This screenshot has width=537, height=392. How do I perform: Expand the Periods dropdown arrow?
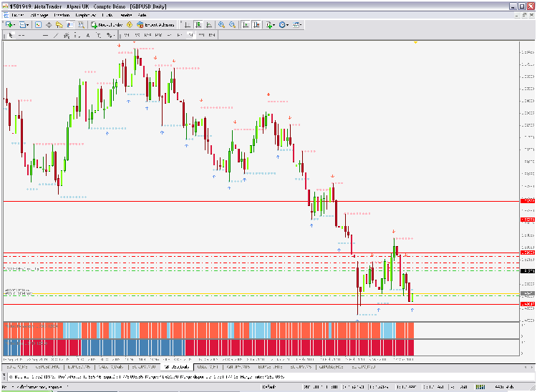(x=287, y=25)
